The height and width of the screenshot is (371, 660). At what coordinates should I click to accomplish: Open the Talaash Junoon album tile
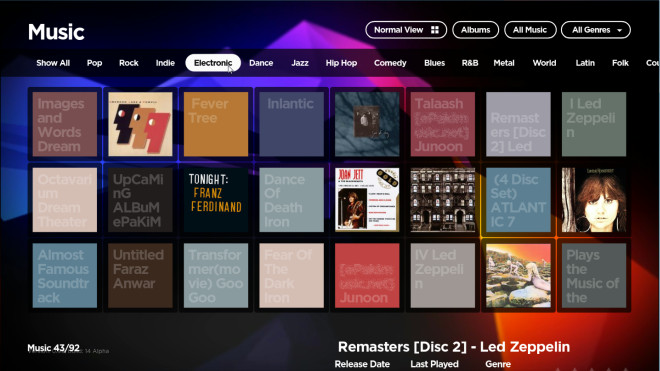click(x=443, y=124)
